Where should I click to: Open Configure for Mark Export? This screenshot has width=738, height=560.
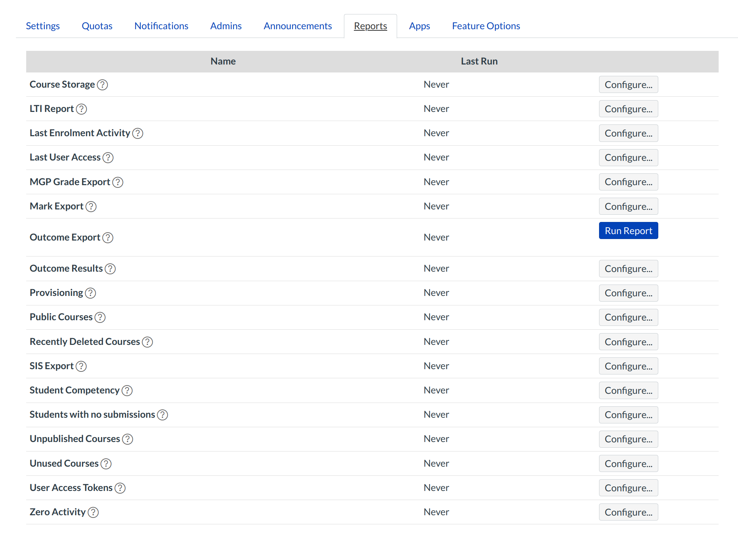click(x=628, y=206)
